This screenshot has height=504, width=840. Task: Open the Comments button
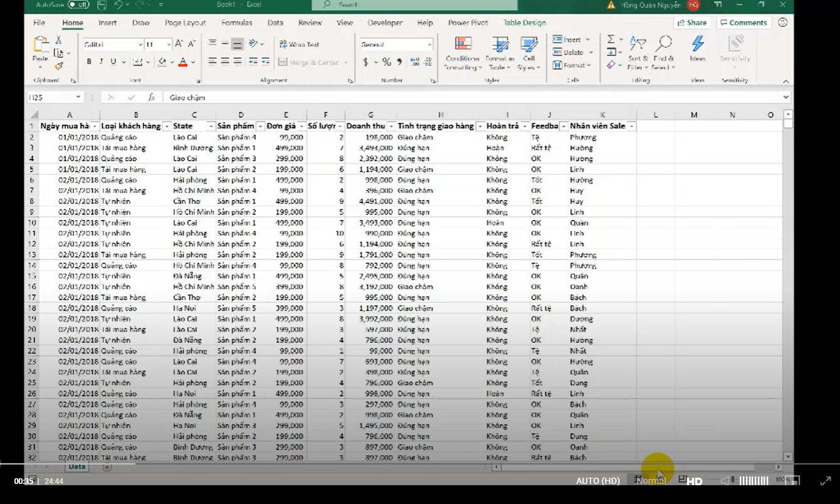pos(743,23)
